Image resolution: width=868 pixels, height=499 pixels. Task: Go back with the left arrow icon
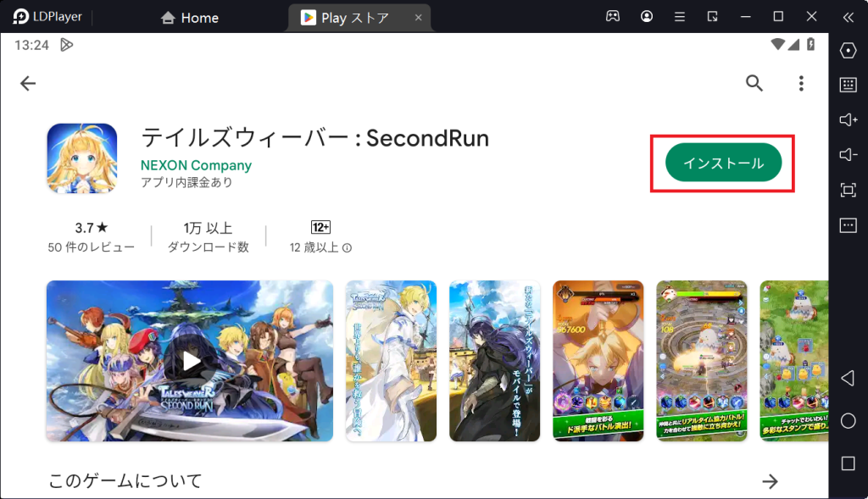[29, 83]
